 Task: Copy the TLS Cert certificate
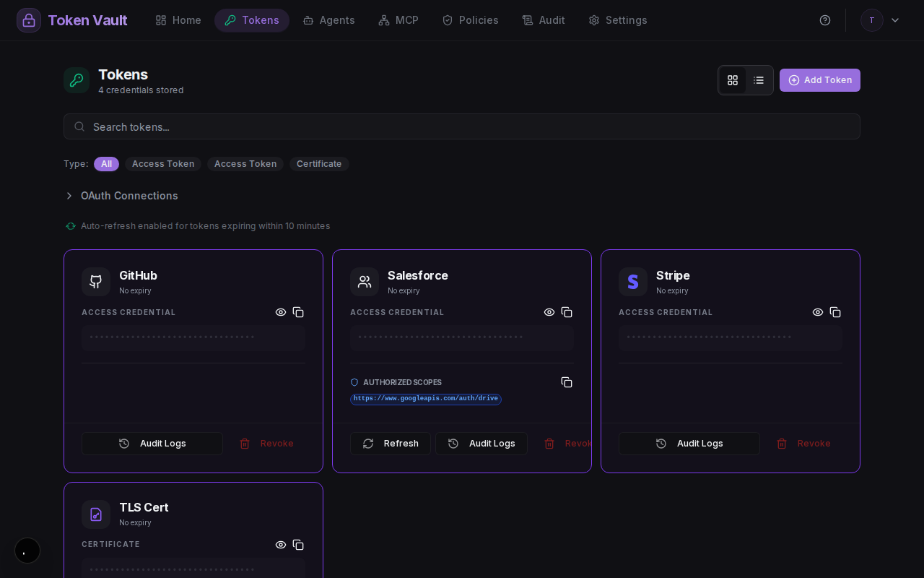(x=298, y=545)
